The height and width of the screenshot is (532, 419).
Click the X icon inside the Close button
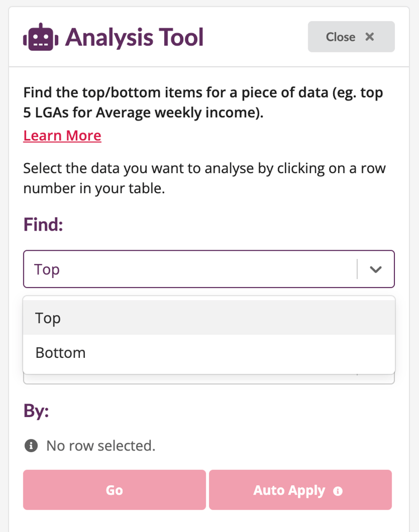[x=369, y=37]
